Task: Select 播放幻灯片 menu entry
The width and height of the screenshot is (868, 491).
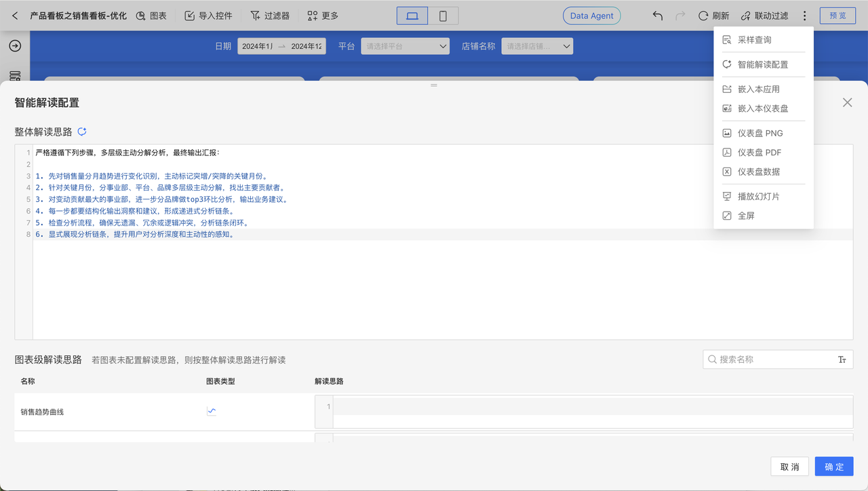Action: click(758, 197)
